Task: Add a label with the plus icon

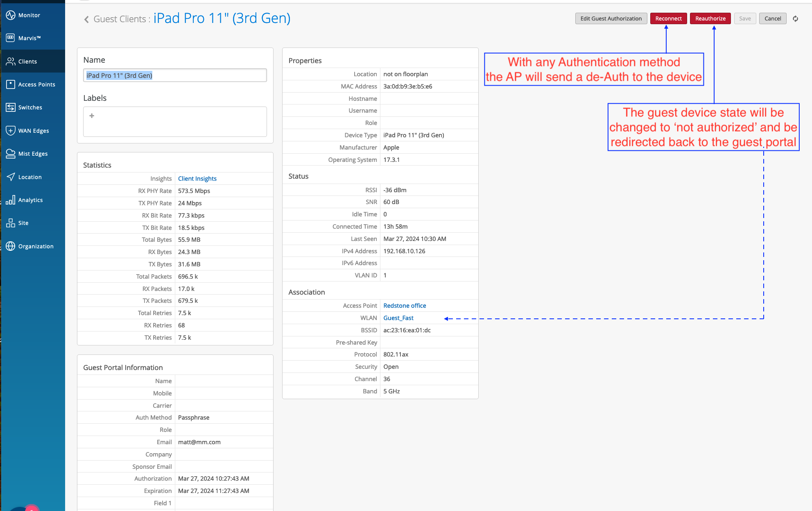Action: point(92,116)
